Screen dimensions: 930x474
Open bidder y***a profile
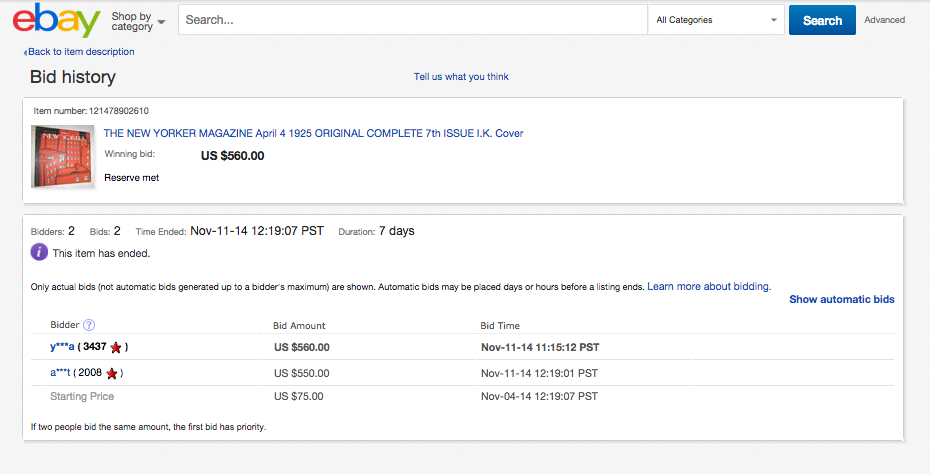pyautogui.click(x=62, y=346)
